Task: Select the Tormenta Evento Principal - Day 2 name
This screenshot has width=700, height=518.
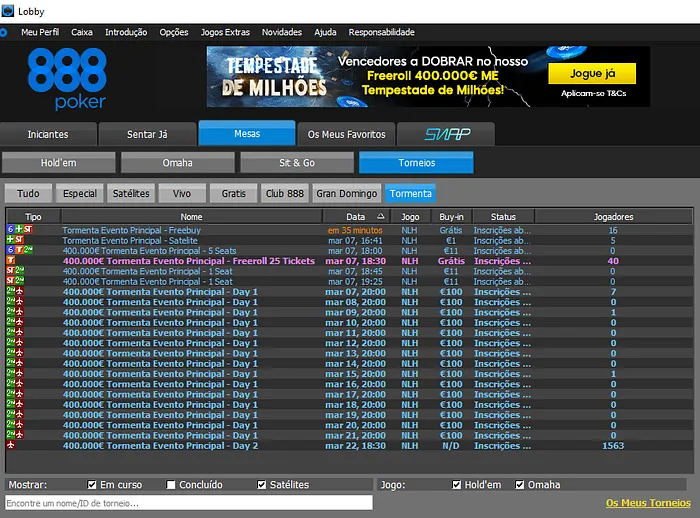Action: point(160,446)
